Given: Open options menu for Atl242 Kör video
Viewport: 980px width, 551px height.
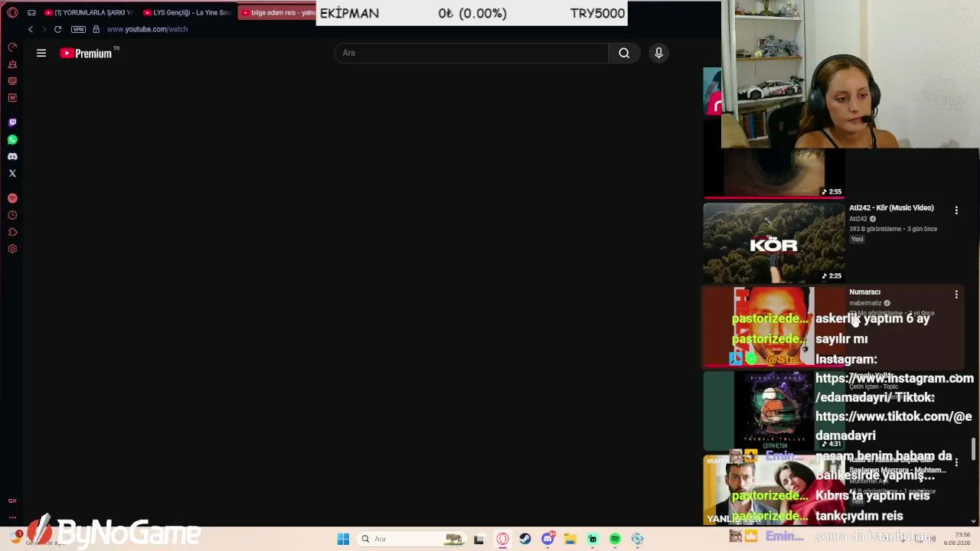Looking at the screenshot, I should coord(956,210).
